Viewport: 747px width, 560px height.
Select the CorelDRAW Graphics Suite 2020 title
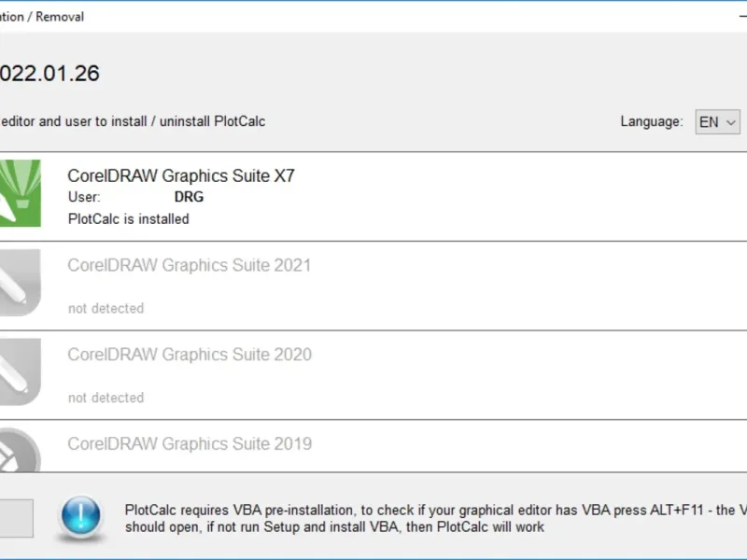pos(190,355)
